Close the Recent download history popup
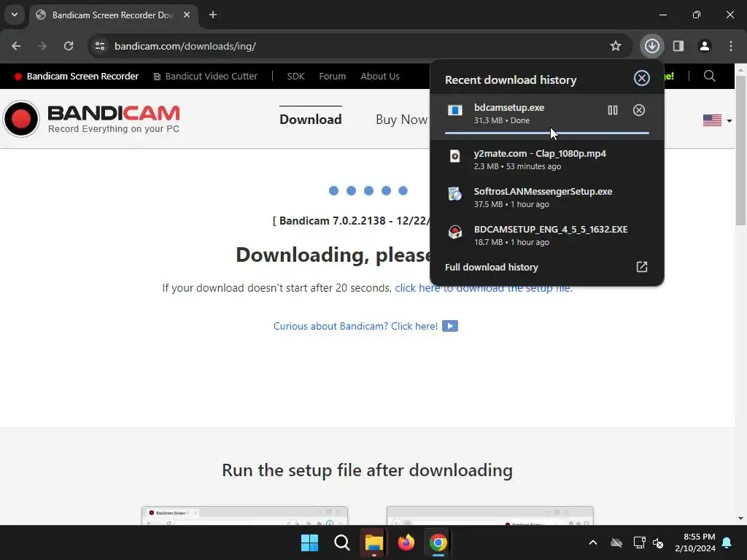This screenshot has height=560, width=747. click(642, 78)
